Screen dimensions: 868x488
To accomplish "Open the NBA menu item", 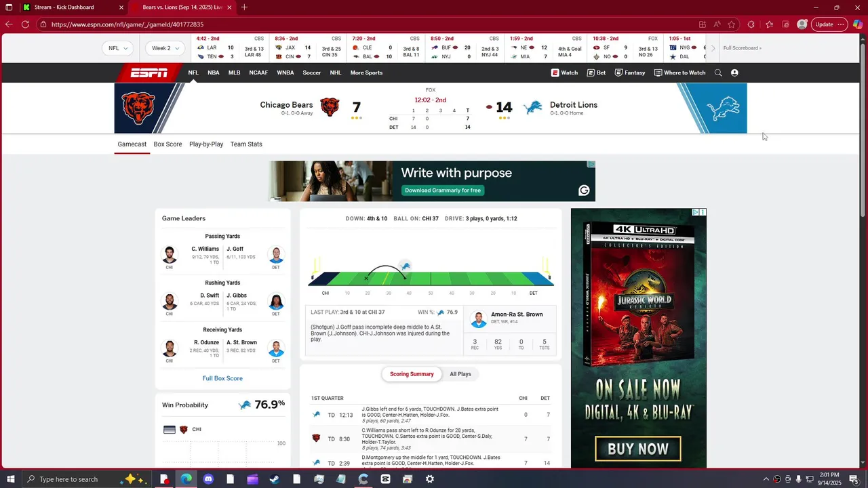I will click(214, 73).
